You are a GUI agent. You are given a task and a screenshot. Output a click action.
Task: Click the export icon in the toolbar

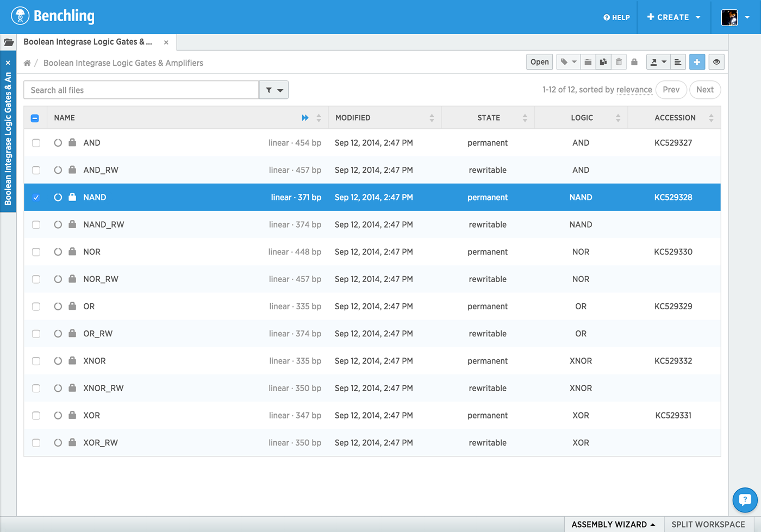tap(654, 61)
